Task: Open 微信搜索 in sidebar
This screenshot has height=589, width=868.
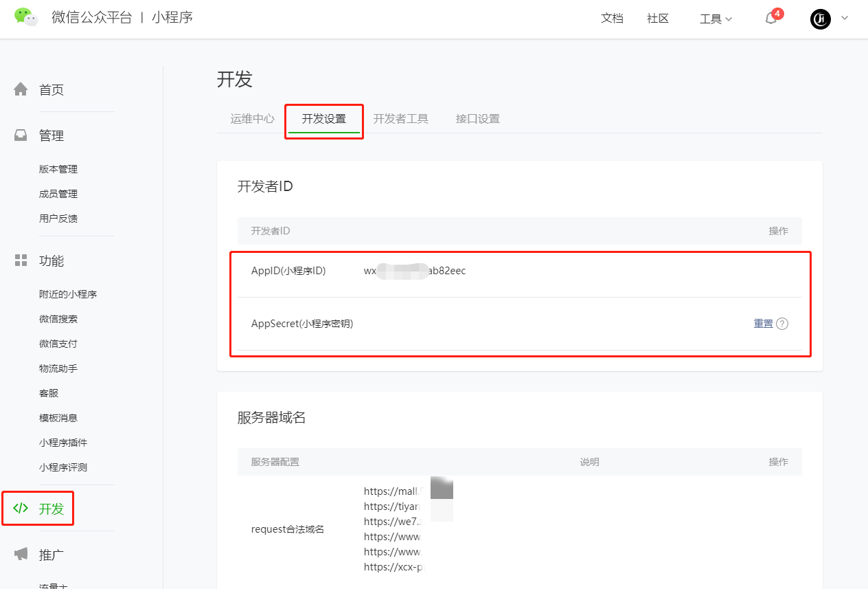Action: coord(58,319)
